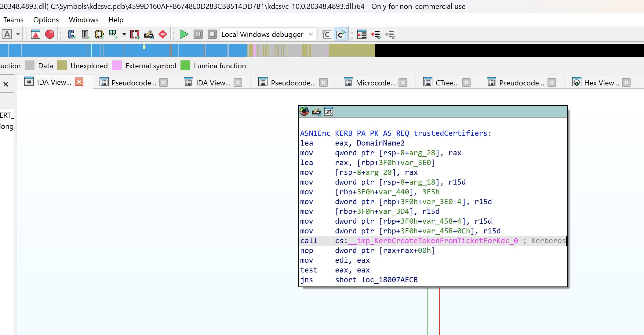644x335 pixels.
Task: Click the loc_18007AECB jump target
Action: 389,280
